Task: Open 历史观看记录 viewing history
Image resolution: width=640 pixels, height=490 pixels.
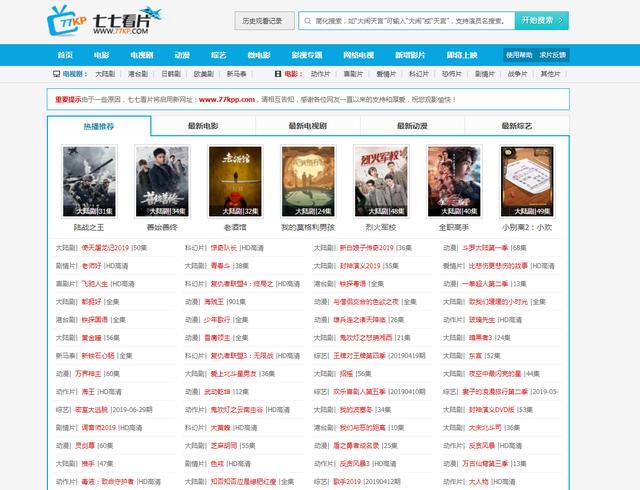Action: tap(264, 21)
